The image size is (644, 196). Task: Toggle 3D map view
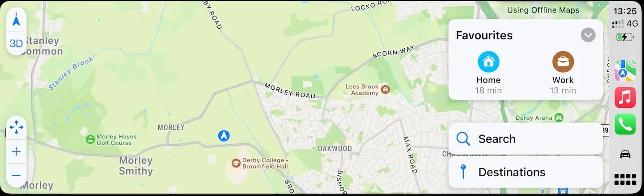coord(17,44)
